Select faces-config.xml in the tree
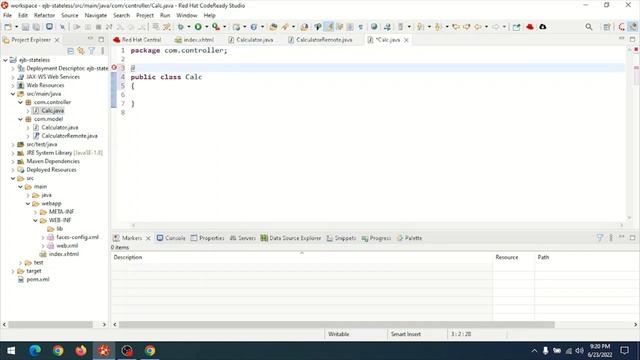The image size is (640, 360). point(77,237)
